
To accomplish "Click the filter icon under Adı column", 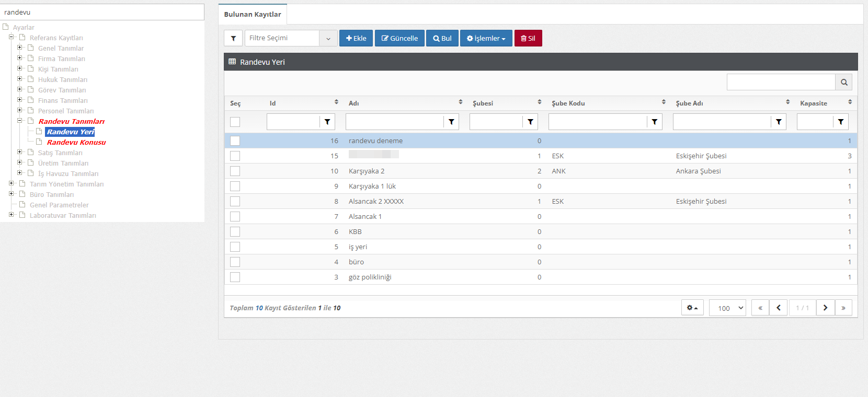I will click(x=451, y=122).
